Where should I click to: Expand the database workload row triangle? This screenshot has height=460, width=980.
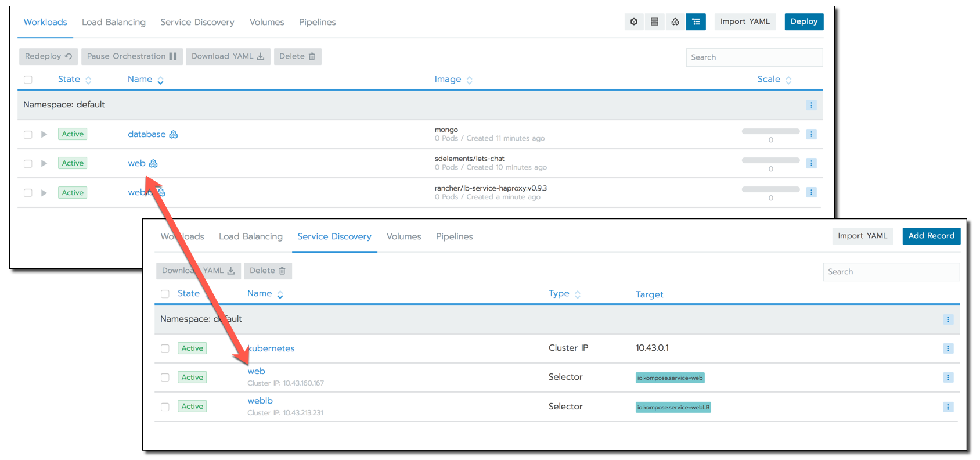pos(44,134)
